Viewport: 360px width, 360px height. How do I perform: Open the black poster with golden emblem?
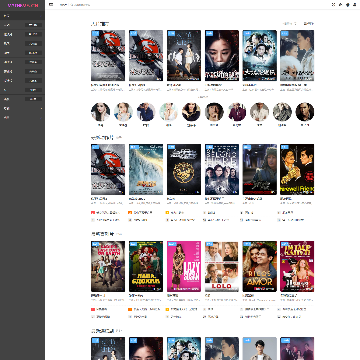click(184, 169)
